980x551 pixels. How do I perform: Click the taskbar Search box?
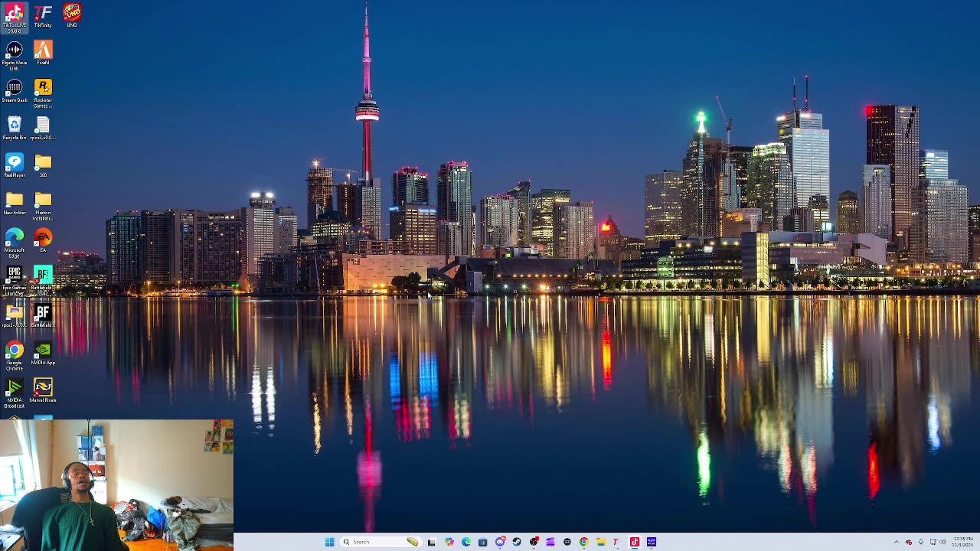point(381,542)
